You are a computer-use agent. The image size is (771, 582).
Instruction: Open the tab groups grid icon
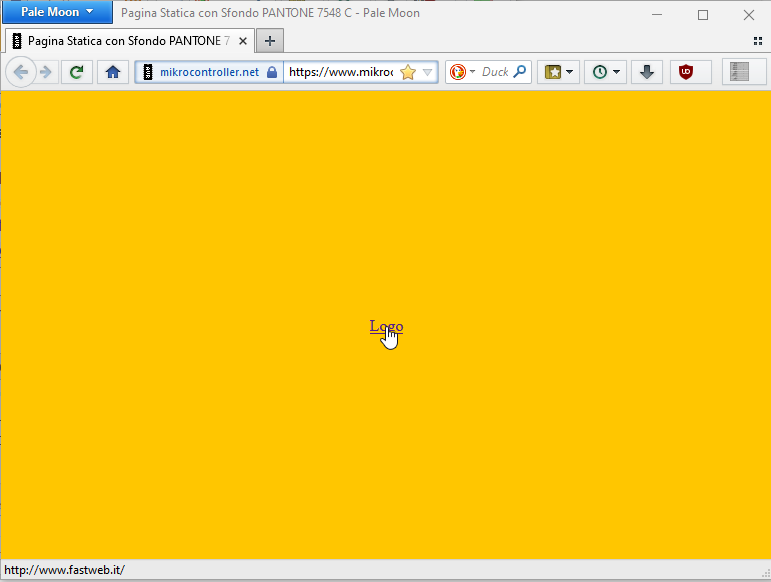coord(758,41)
